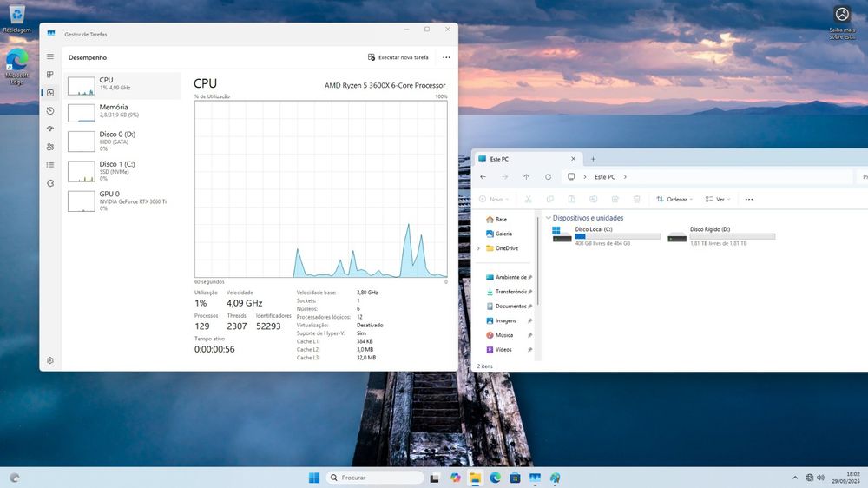
Task: Click the Share icon in Explorer toolbar
Action: point(615,200)
